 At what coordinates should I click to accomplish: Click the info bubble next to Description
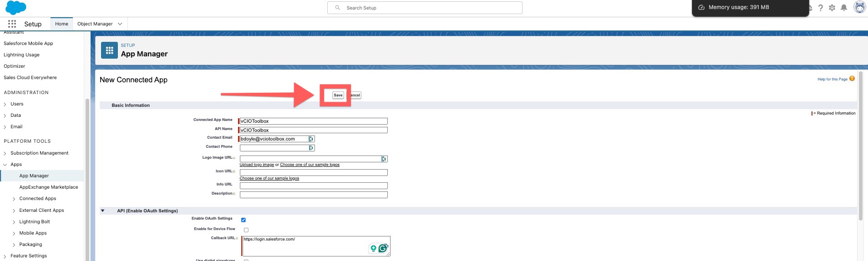(234, 194)
